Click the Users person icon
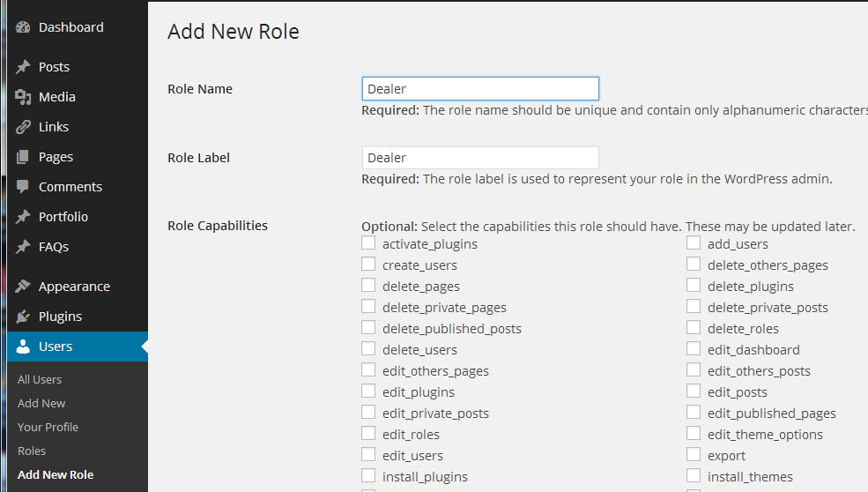Image resolution: width=868 pixels, height=492 pixels. click(x=23, y=347)
